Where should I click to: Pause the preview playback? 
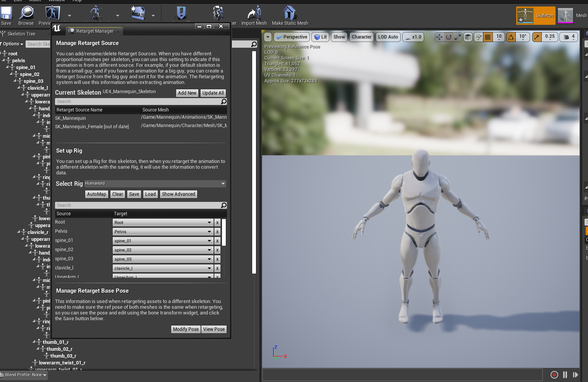[565, 375]
